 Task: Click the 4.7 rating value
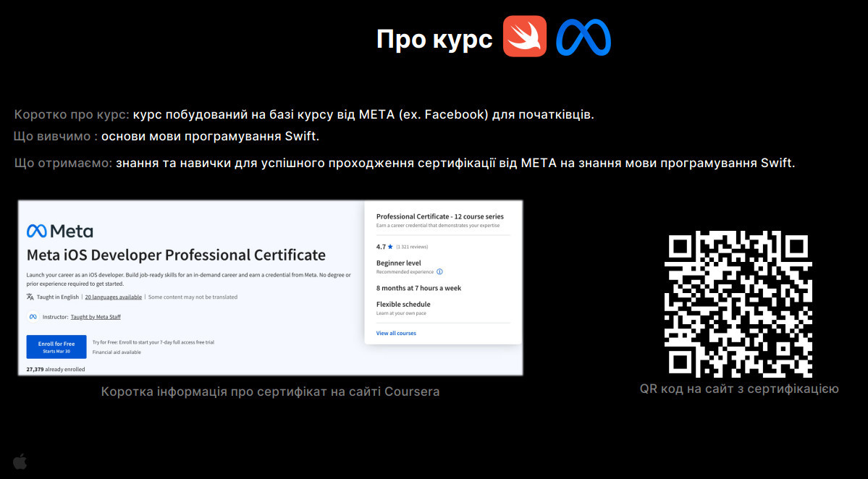click(381, 247)
